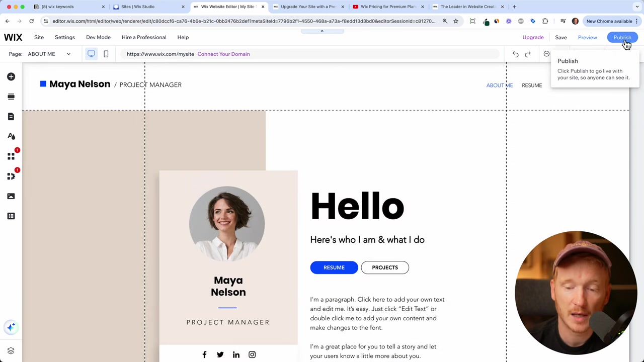The width and height of the screenshot is (644, 362).
Task: Undo the last editor action
Action: pyautogui.click(x=516, y=54)
